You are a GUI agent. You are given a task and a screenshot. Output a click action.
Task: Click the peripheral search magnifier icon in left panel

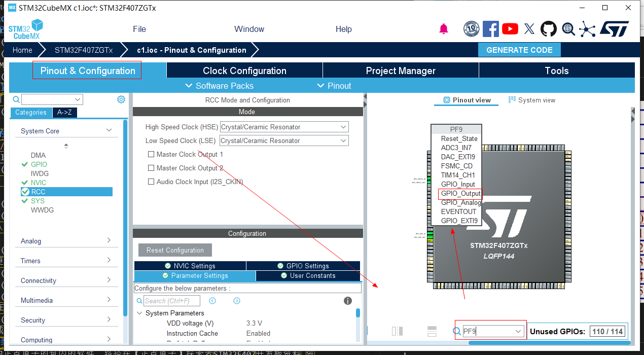click(16, 99)
